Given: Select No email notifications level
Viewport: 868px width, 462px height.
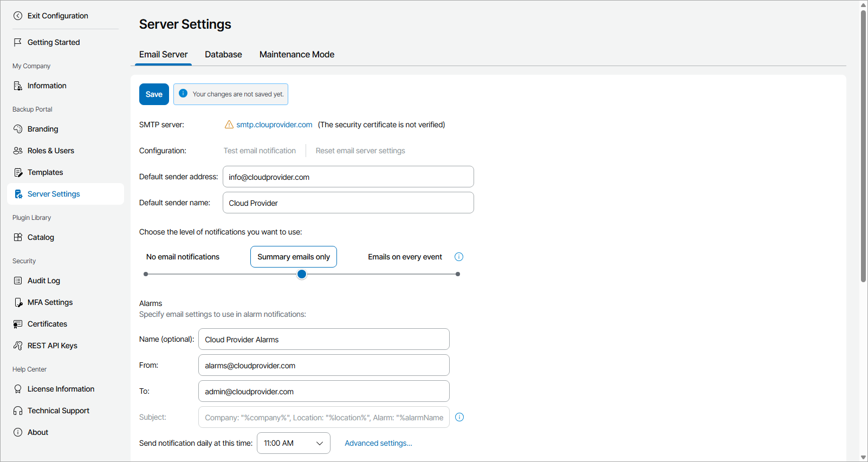Looking at the screenshot, I should 183,257.
